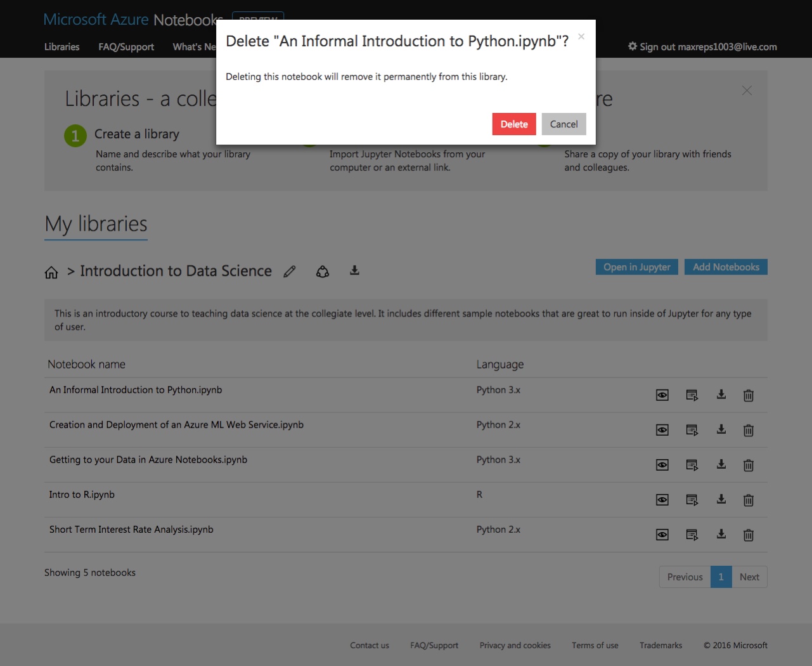Screen dimensions: 812x666
Task: Open An Informal Introduction to Python.ipynb
Action: pyautogui.click(x=136, y=390)
